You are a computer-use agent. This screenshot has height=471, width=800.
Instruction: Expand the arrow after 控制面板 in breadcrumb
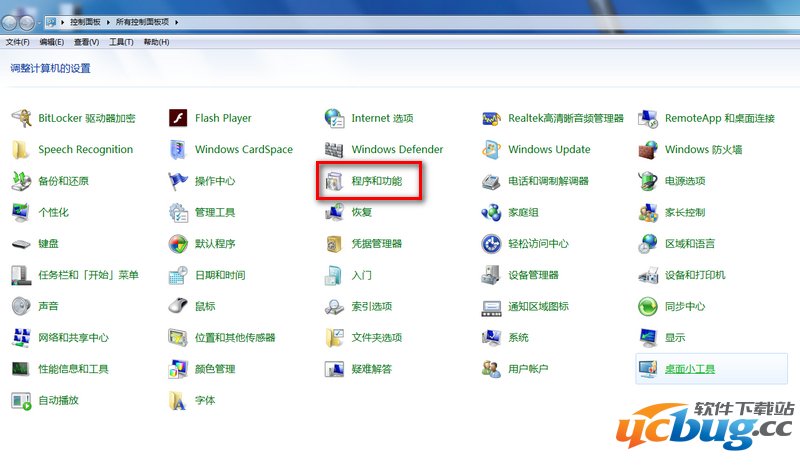(109, 21)
